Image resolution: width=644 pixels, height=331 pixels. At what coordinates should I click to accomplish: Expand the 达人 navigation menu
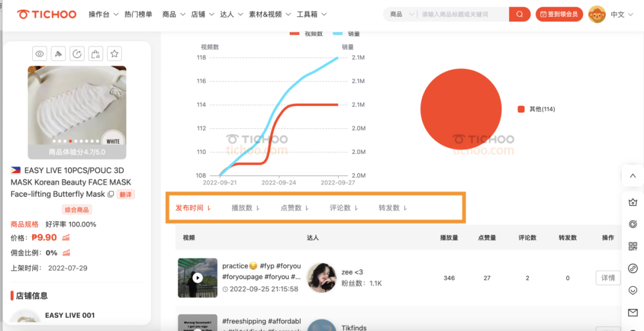point(231,14)
